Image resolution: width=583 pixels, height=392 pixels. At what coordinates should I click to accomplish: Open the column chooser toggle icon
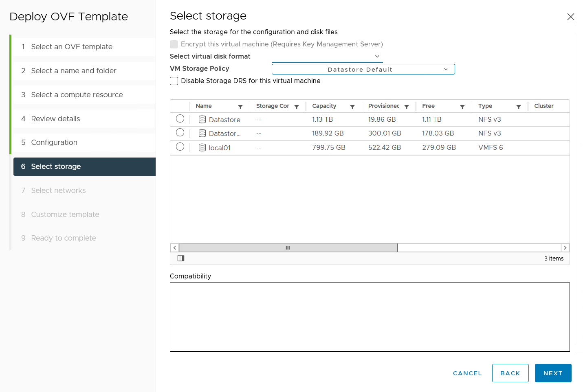coord(181,258)
